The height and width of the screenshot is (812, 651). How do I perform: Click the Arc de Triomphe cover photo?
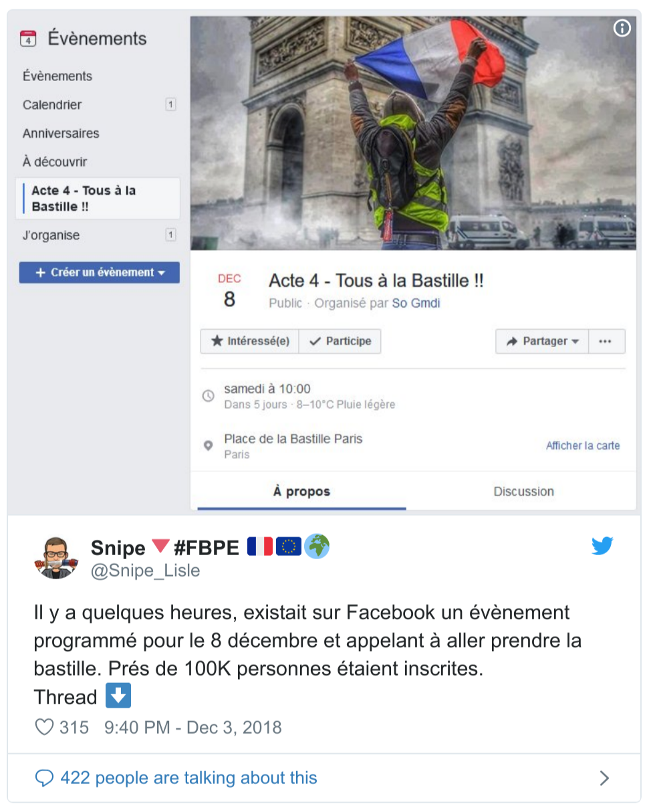coord(413,133)
